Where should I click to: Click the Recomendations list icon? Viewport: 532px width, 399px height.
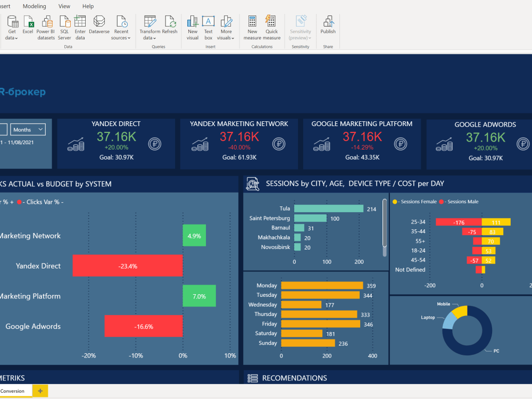point(253,378)
